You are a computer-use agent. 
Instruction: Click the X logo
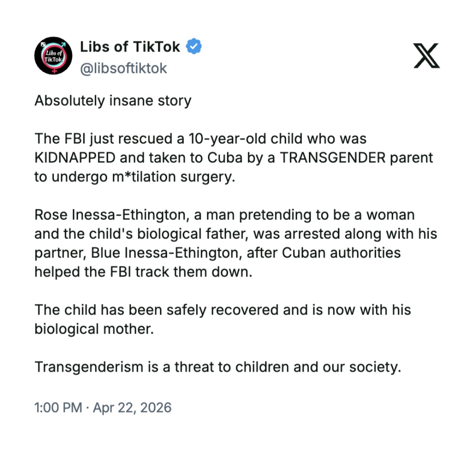pos(426,56)
